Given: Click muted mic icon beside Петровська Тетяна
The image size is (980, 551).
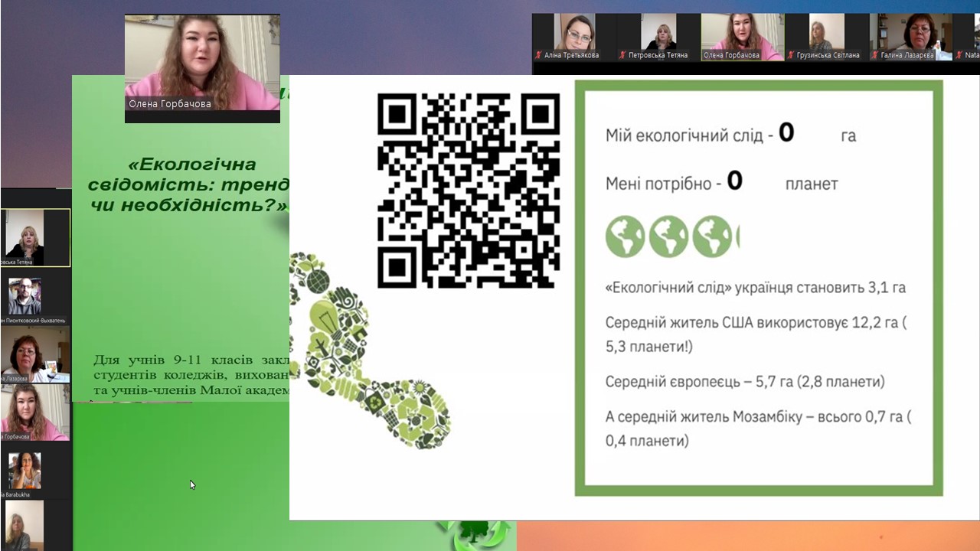Looking at the screenshot, I should click(623, 55).
